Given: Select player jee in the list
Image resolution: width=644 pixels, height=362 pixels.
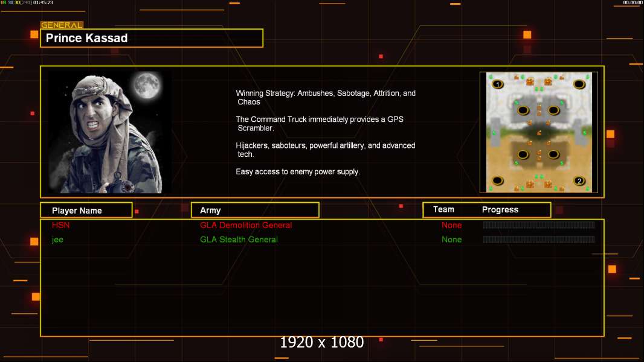Looking at the screenshot, I should tap(57, 240).
